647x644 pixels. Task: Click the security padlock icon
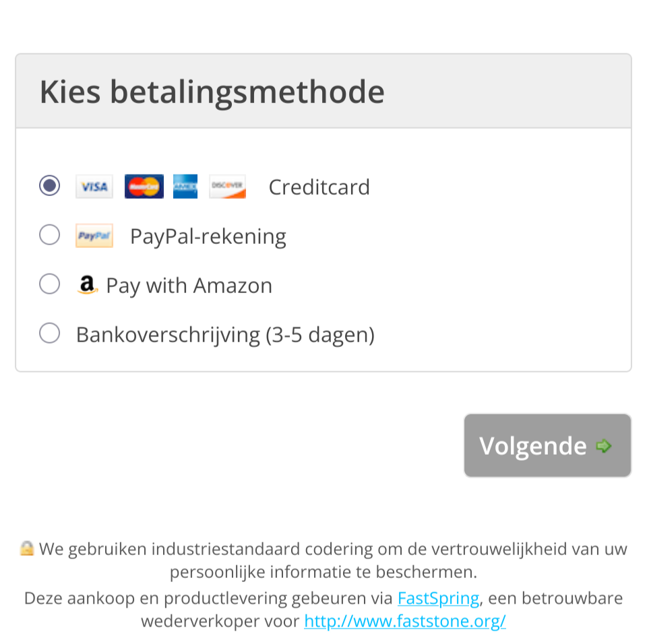[x=26, y=548]
